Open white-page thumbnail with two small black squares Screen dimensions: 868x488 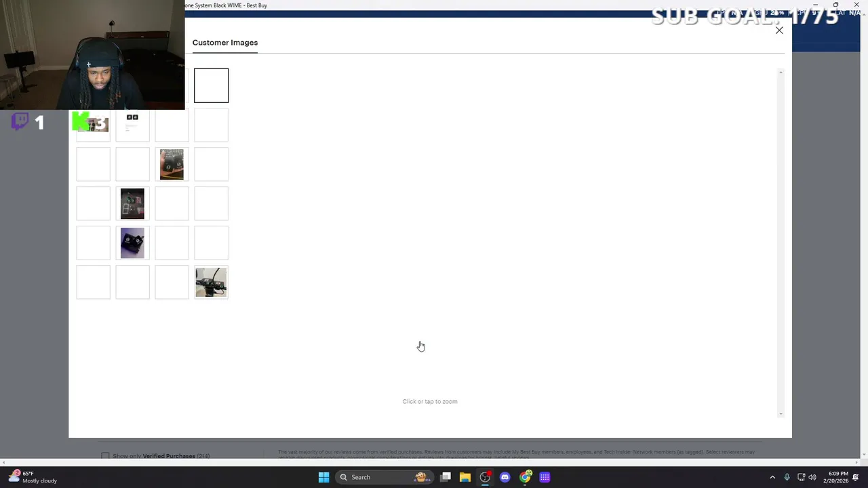132,125
